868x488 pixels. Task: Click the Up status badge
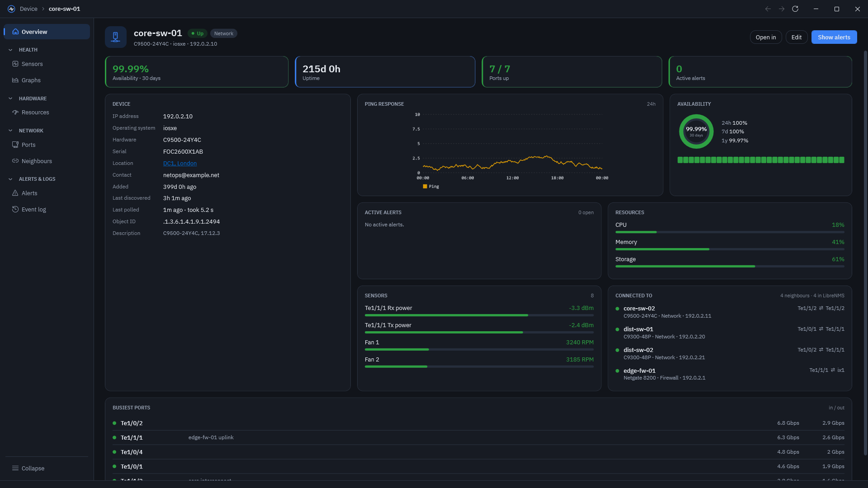click(x=197, y=33)
